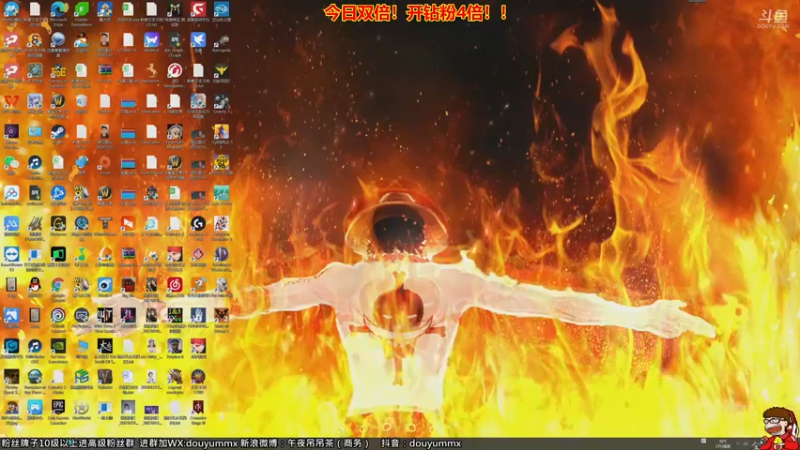Launch TeamViewer from the desktop

point(11,254)
